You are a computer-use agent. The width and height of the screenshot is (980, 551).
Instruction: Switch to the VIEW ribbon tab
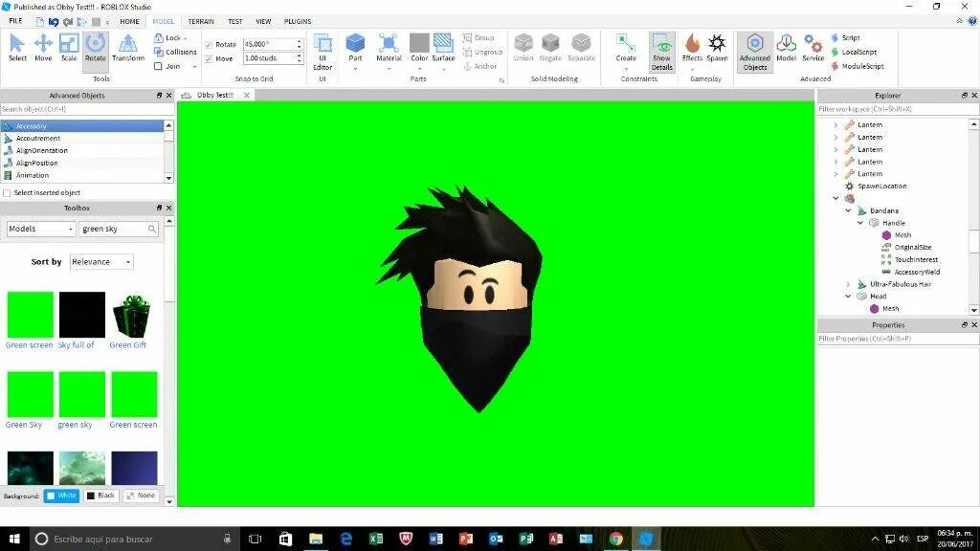[263, 21]
